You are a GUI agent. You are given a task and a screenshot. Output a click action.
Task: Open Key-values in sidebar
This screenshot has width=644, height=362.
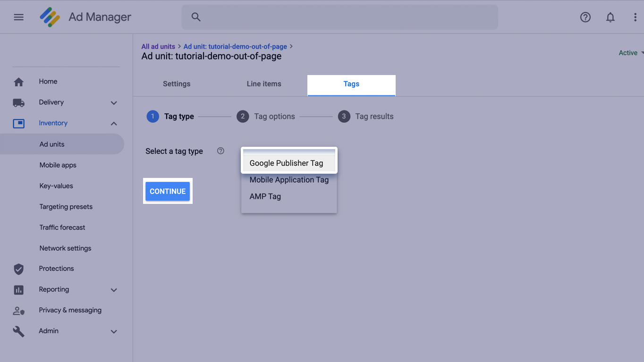[56, 186]
